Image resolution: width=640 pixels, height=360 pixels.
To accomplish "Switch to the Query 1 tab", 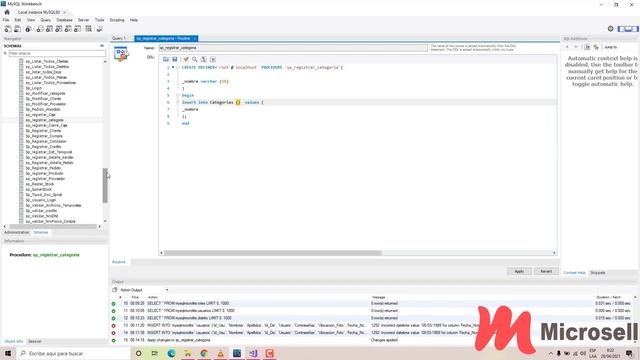I will click(x=119, y=38).
